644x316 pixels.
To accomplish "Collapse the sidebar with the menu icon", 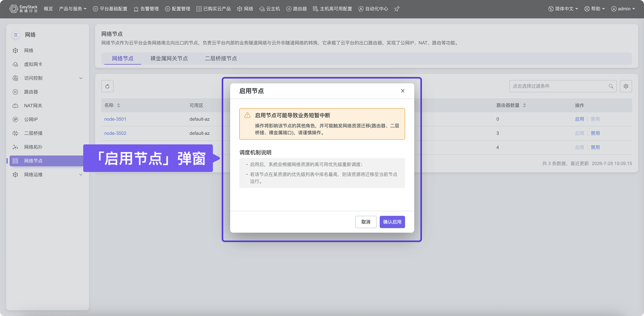I will tap(16, 35).
